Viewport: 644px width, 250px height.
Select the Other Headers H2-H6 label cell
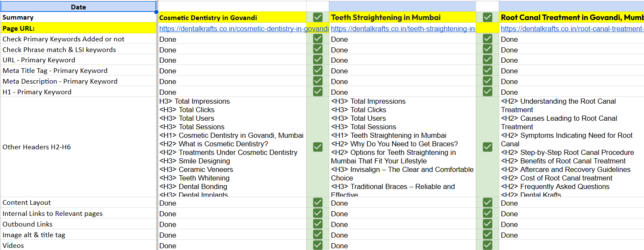(x=78, y=147)
